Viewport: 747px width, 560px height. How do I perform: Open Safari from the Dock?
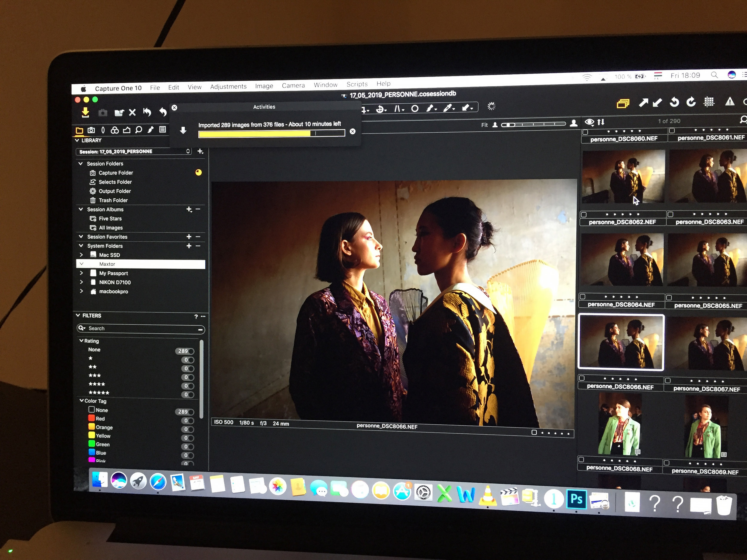[x=158, y=482]
